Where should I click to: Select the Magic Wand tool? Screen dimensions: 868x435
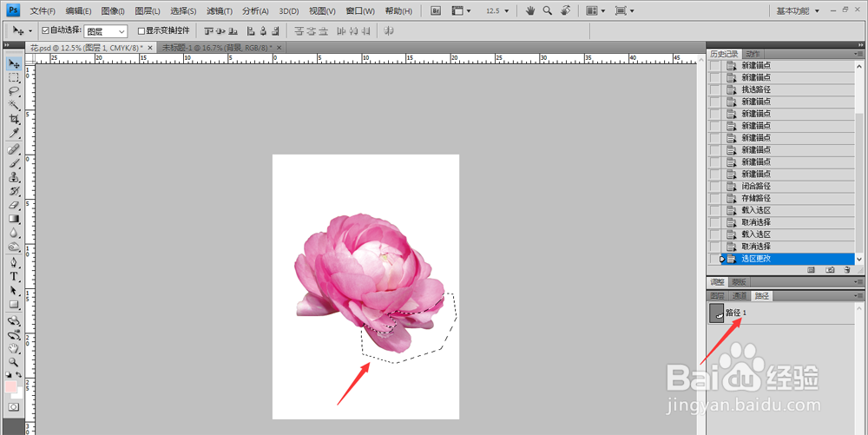click(14, 105)
